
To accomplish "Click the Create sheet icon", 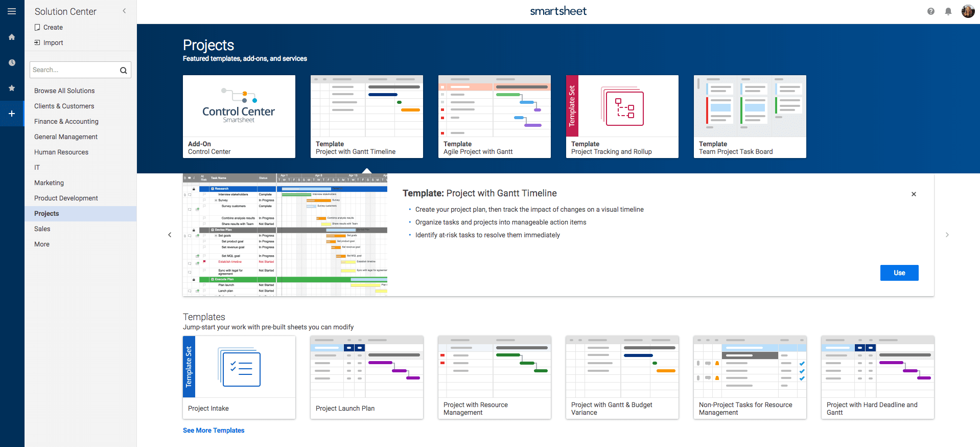I will pos(37,27).
